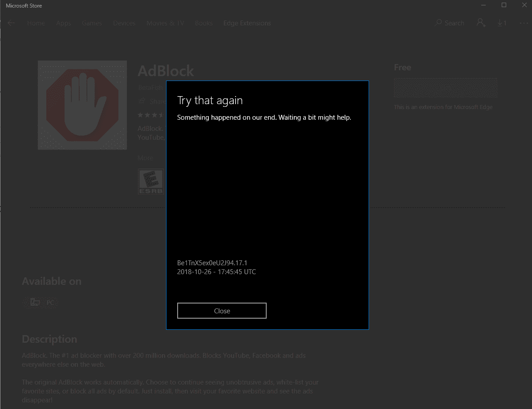Image resolution: width=532 pixels, height=409 pixels.
Task: Open the See more ellipsis menu
Action: tap(524, 23)
